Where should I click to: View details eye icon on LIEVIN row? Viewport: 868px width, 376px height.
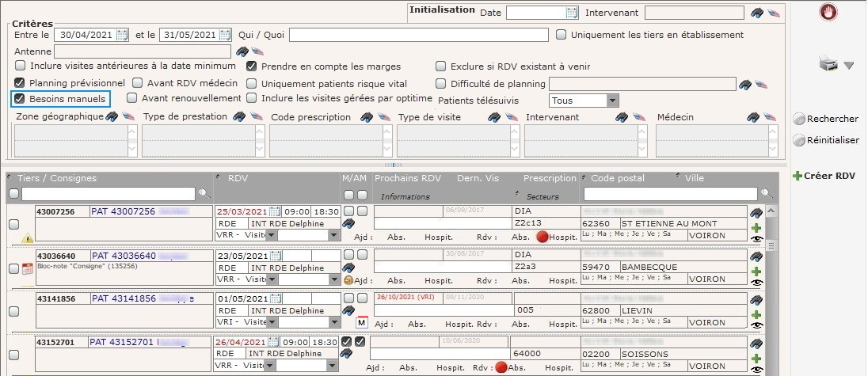coord(756,325)
